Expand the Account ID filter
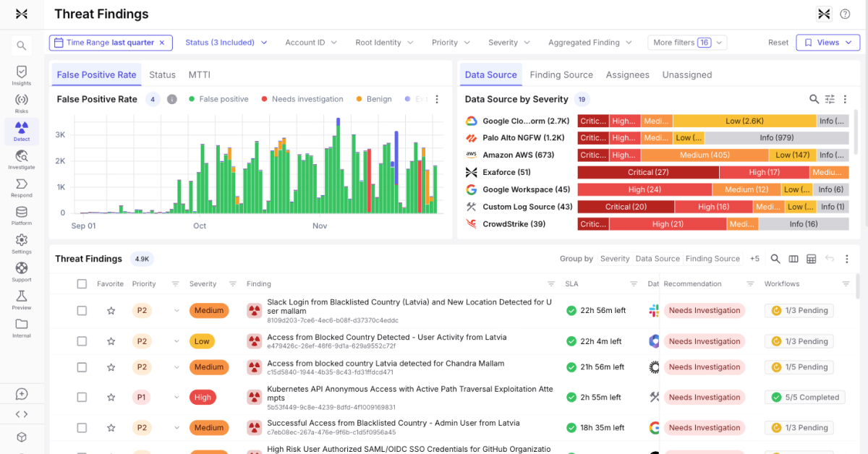This screenshot has width=868, height=454. (x=311, y=43)
